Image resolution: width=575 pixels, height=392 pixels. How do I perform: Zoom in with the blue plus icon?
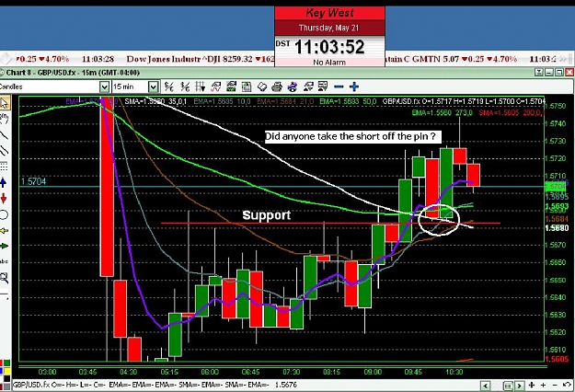tap(354, 86)
